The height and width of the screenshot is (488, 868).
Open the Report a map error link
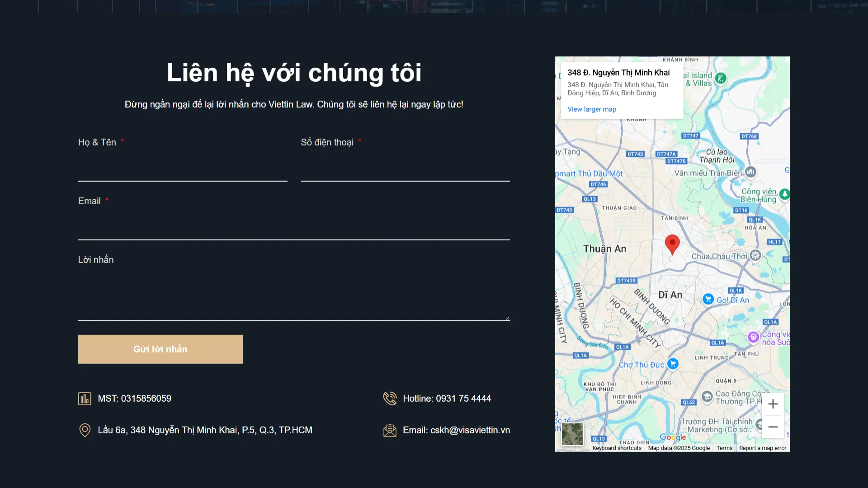pos(763,448)
